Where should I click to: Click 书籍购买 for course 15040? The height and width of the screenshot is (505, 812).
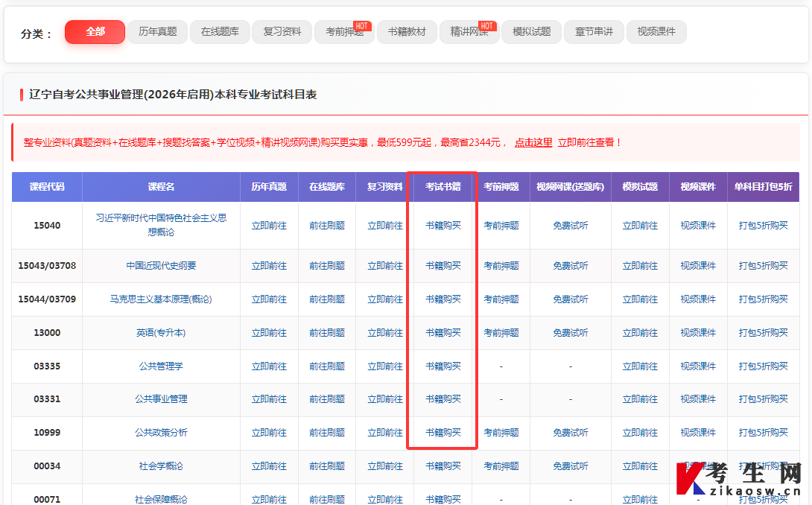tap(443, 225)
